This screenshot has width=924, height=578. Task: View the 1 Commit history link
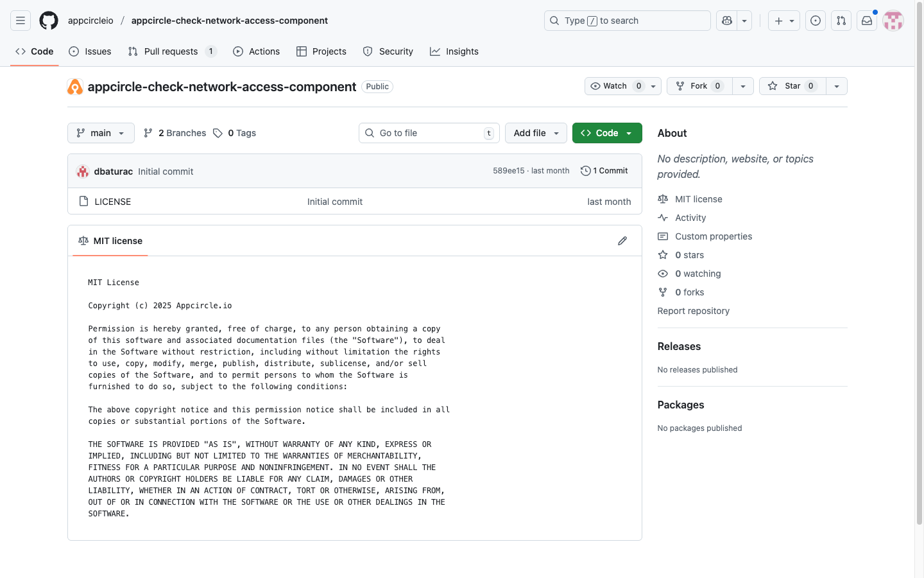click(604, 171)
